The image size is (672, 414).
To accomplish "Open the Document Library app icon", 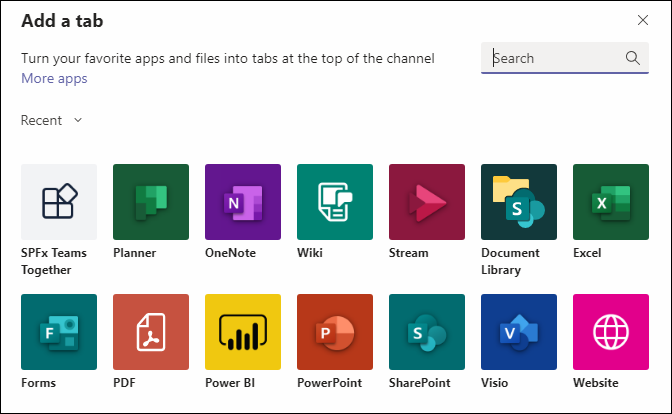I will (519, 202).
